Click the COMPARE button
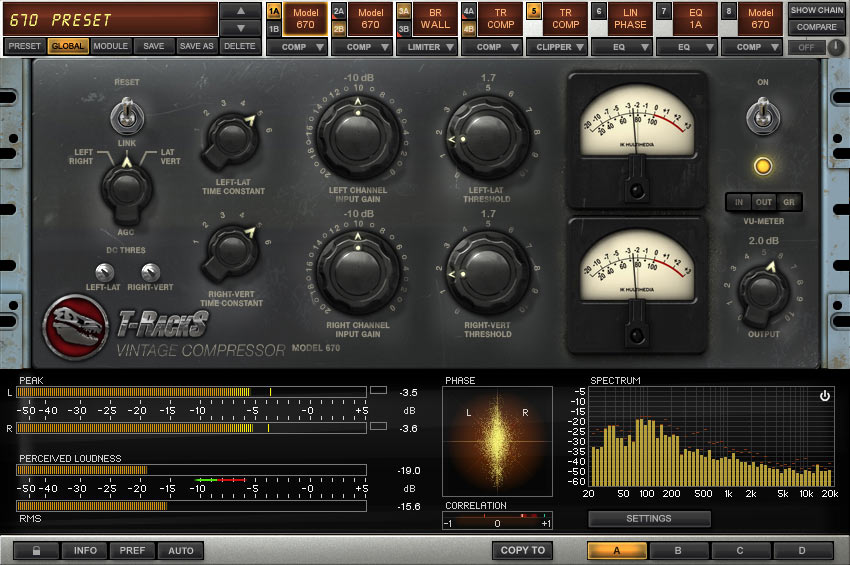Screen dimensions: 850x565 [x=816, y=27]
